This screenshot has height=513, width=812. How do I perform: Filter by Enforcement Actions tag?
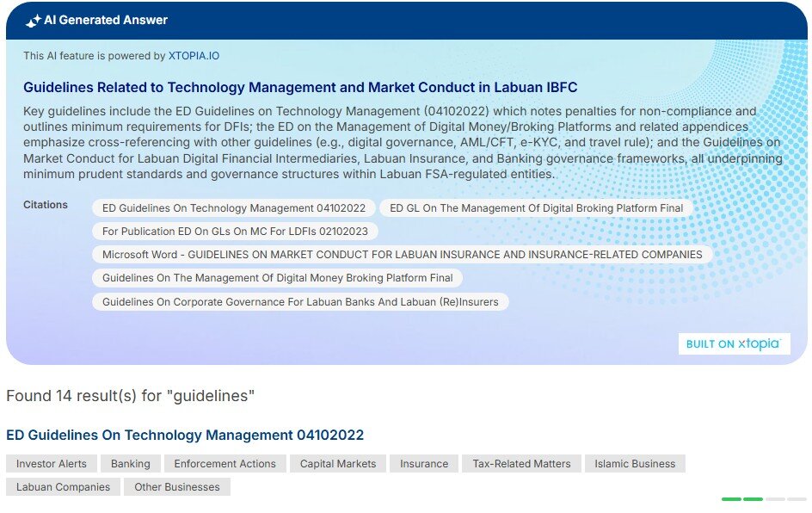coord(225,464)
